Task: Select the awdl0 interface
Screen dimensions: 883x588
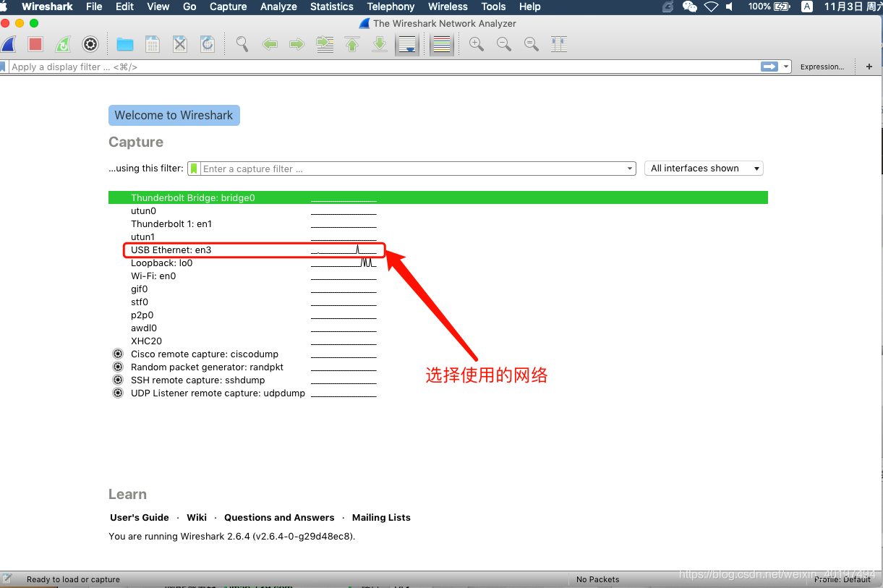Action: [438, 328]
